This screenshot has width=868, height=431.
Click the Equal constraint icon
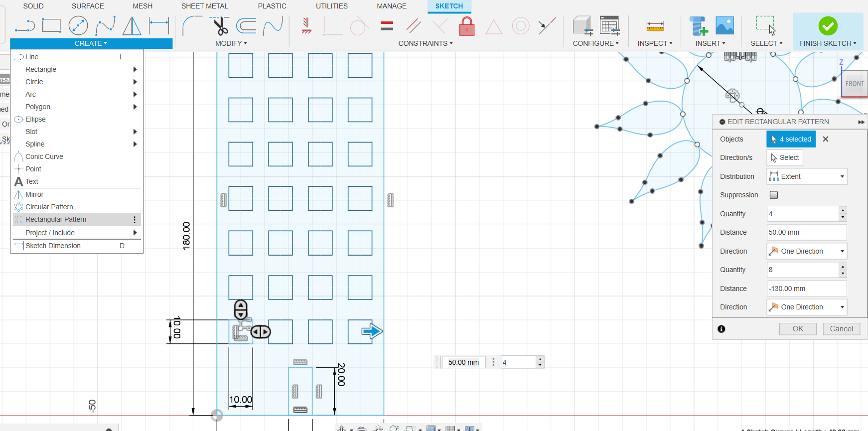(387, 25)
